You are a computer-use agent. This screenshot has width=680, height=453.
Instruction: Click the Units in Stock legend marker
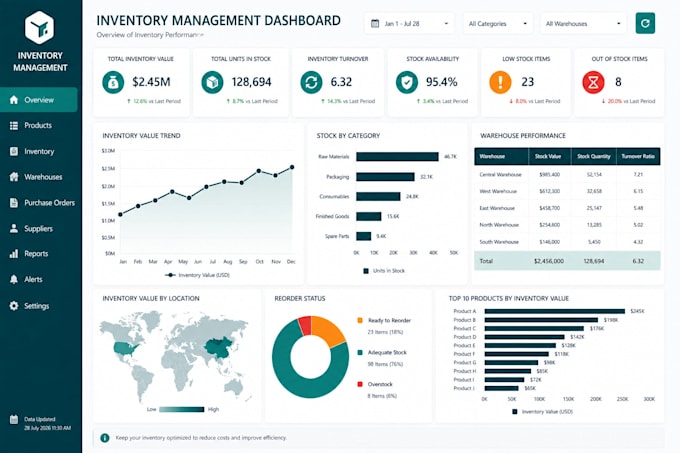[x=366, y=271]
